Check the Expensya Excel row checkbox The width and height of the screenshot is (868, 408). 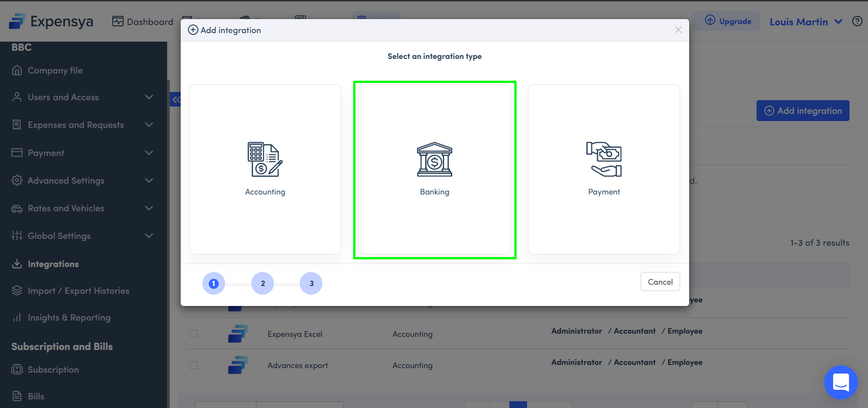point(194,334)
